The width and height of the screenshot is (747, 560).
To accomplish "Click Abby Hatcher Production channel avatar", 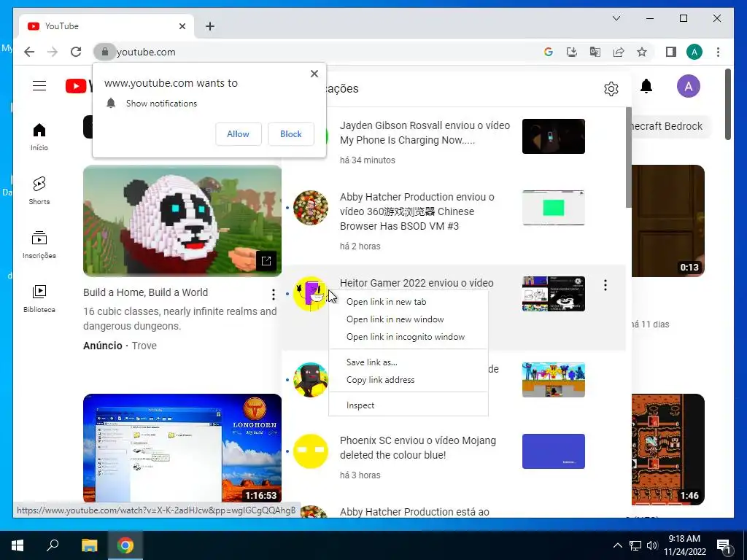I will coord(311,208).
